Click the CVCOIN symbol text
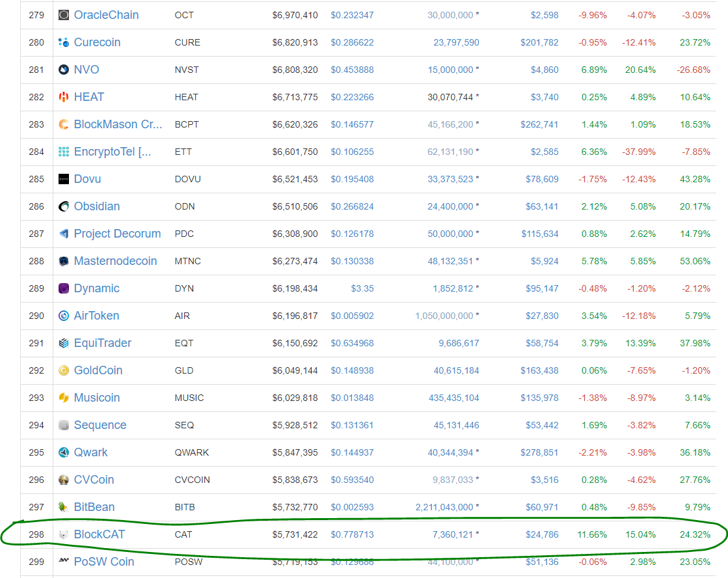 (x=192, y=480)
